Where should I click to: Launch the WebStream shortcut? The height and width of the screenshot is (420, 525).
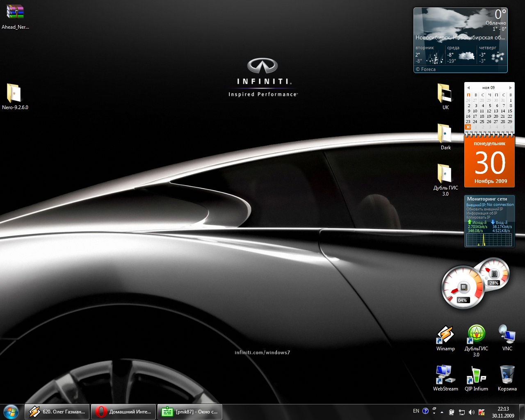click(445, 378)
